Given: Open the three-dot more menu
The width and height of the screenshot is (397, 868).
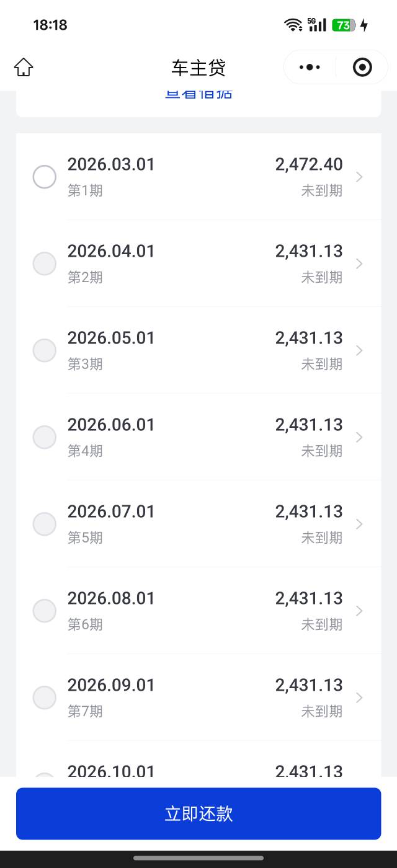Looking at the screenshot, I should 310,67.
